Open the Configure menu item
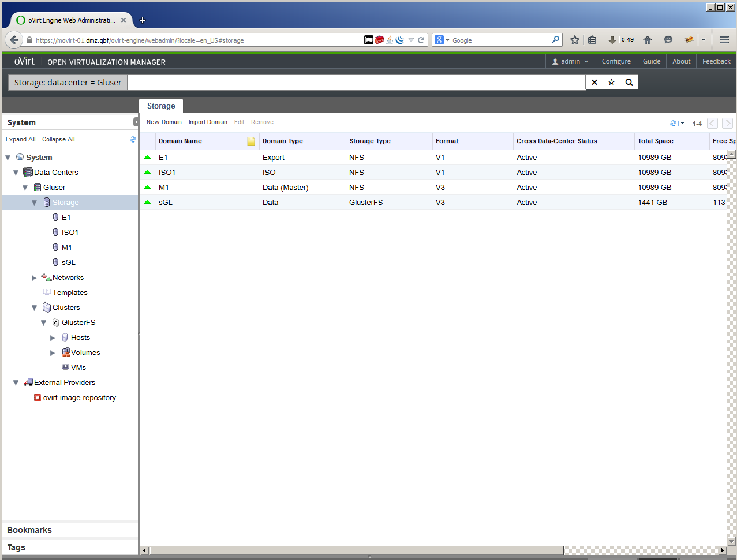 click(616, 61)
